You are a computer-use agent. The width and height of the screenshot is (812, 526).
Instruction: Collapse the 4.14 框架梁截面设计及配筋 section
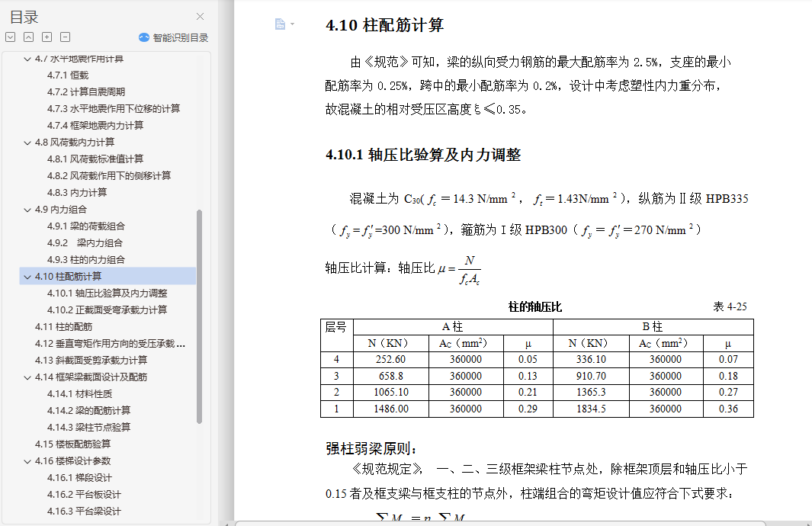tap(27, 378)
